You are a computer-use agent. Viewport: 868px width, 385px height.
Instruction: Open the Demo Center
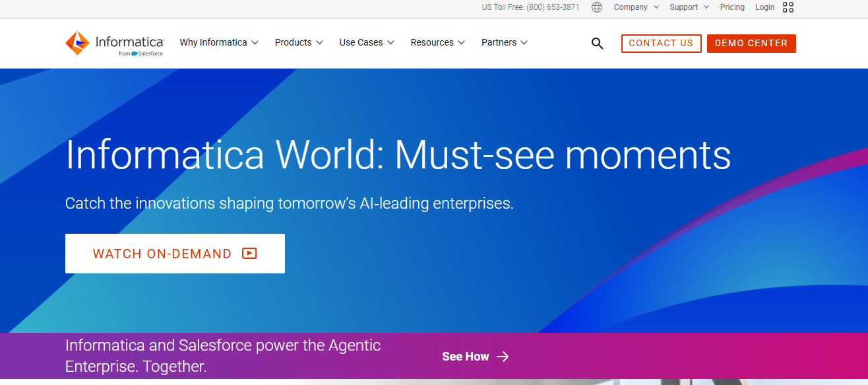751,44
